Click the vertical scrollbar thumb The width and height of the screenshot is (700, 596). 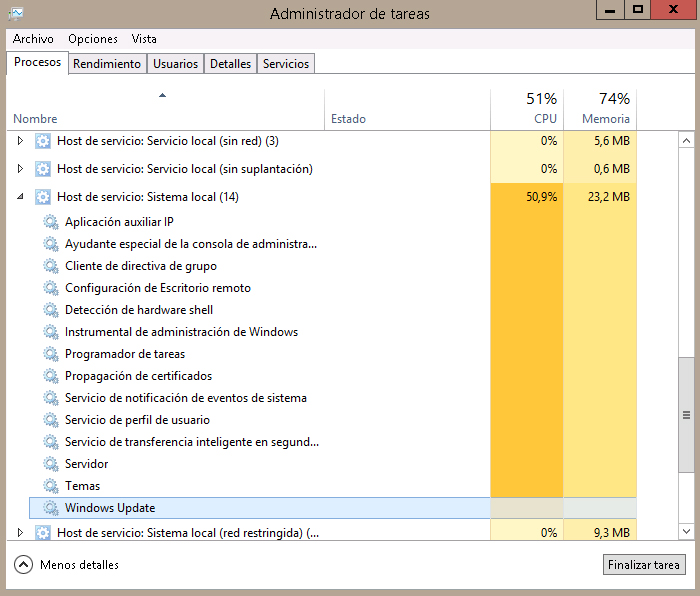click(x=687, y=415)
